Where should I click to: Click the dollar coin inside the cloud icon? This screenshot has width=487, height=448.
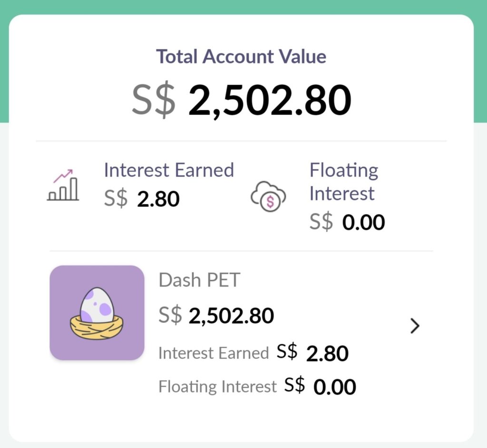pyautogui.click(x=270, y=202)
